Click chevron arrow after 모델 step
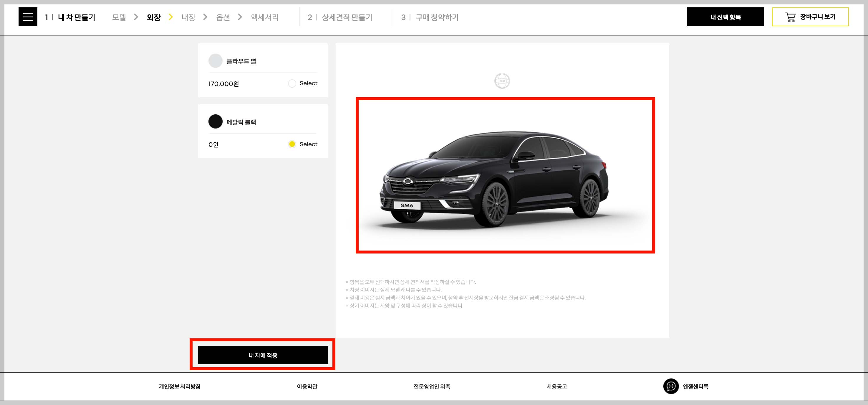This screenshot has height=405, width=868. (x=136, y=17)
